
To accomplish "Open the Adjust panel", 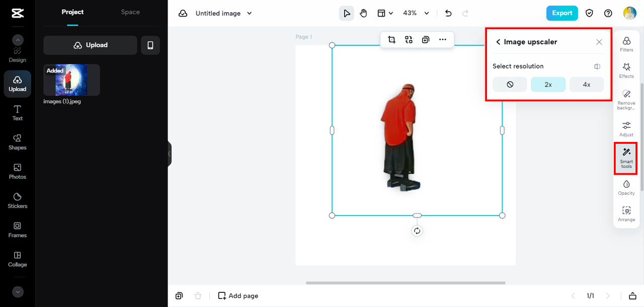I will click(x=626, y=129).
